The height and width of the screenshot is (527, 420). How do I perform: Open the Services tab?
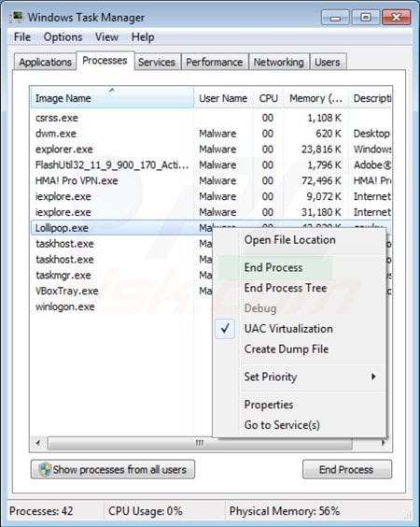click(x=157, y=63)
